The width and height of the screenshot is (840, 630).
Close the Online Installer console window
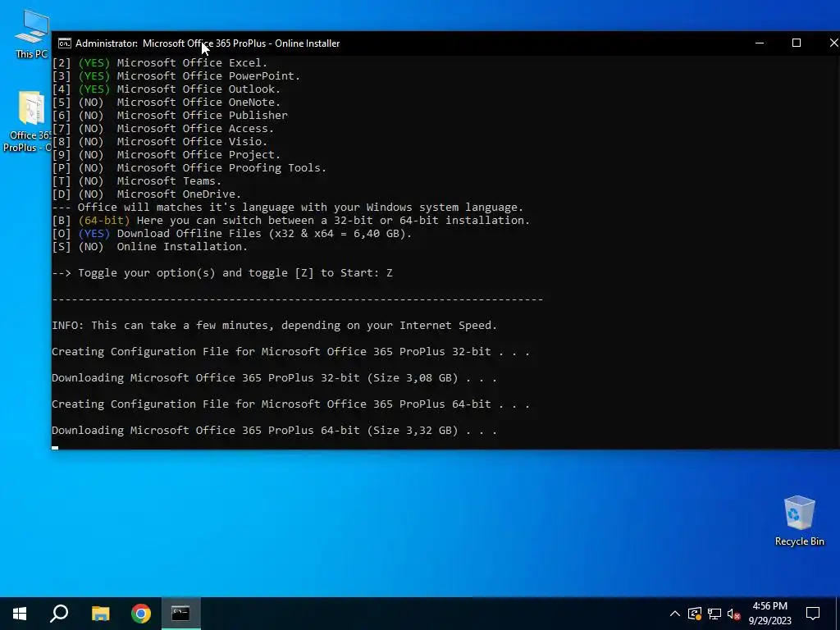click(x=832, y=43)
